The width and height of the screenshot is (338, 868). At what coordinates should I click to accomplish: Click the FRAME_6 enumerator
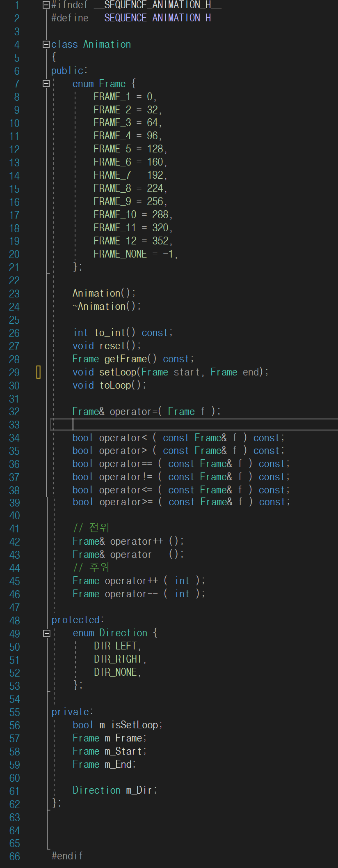point(112,162)
